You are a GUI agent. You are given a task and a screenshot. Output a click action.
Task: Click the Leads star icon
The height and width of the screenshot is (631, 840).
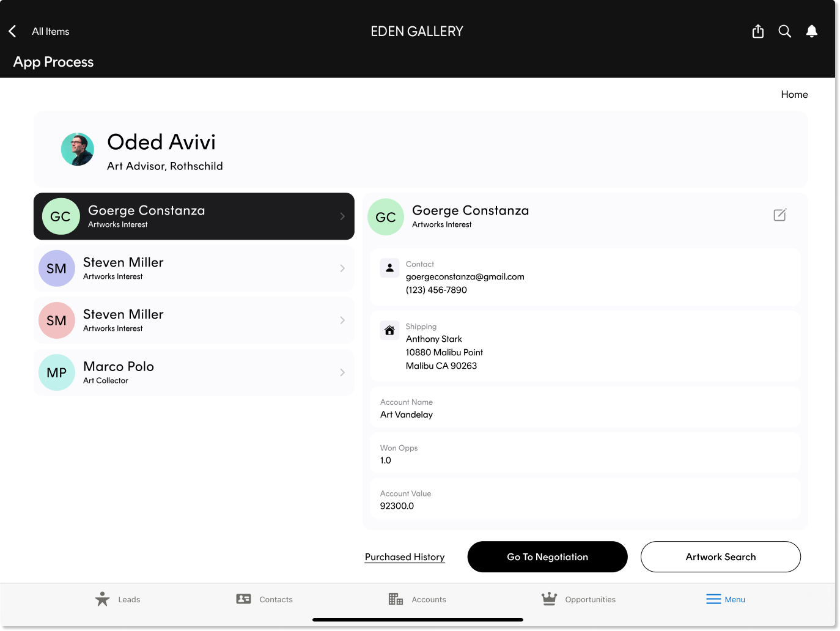pyautogui.click(x=102, y=599)
